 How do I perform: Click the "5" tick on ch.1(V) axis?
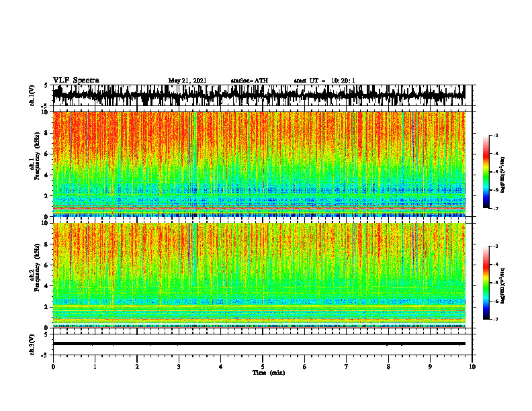pos(46,85)
